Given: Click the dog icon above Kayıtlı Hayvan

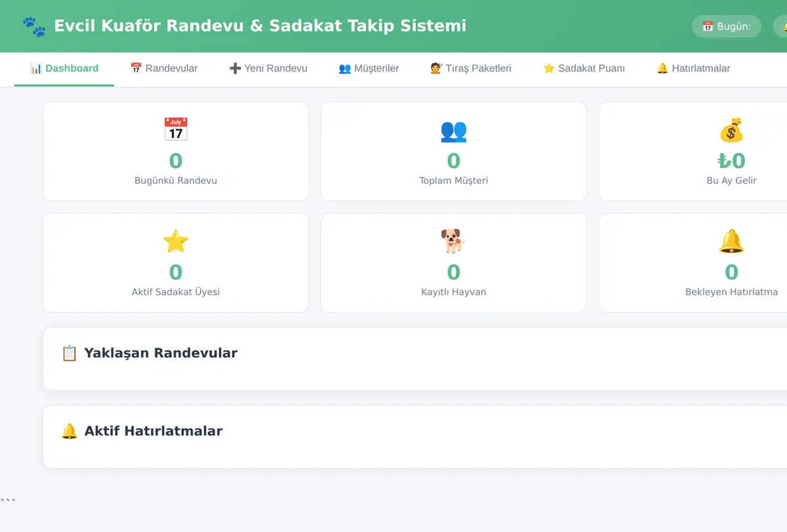Looking at the screenshot, I should pyautogui.click(x=454, y=241).
